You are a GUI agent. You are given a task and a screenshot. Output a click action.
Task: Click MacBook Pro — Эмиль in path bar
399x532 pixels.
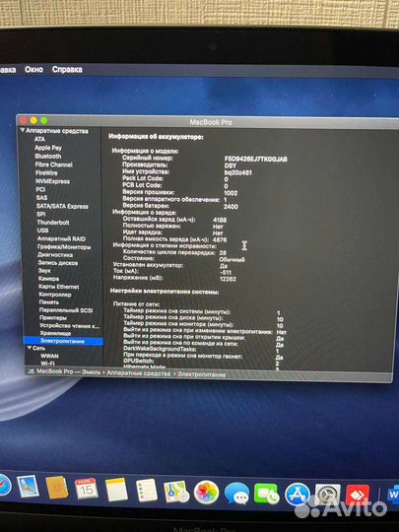click(69, 371)
